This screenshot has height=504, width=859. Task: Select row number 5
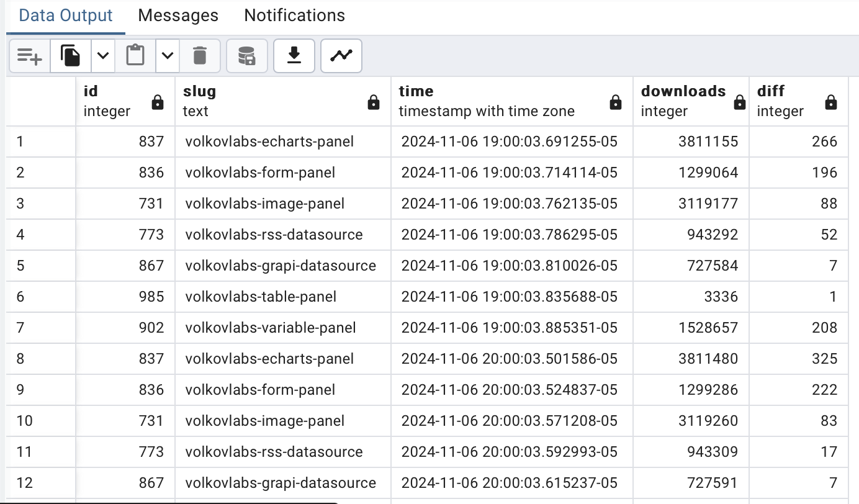(42, 266)
